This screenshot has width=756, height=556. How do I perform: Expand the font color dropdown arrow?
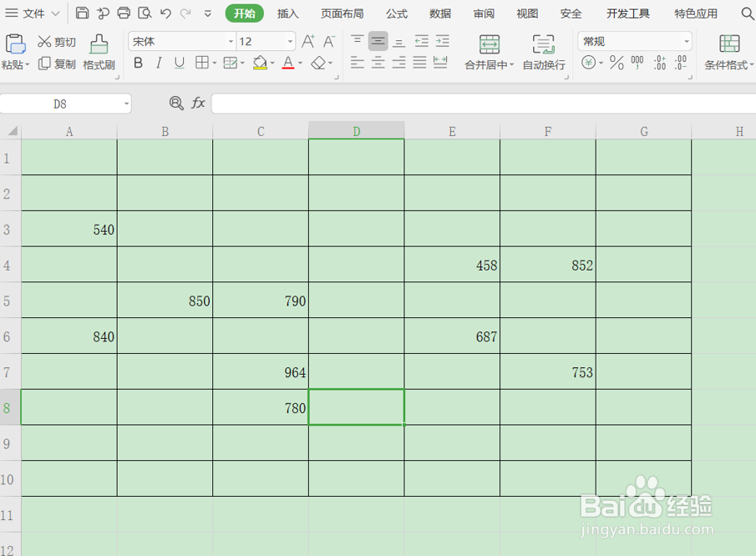click(x=301, y=63)
